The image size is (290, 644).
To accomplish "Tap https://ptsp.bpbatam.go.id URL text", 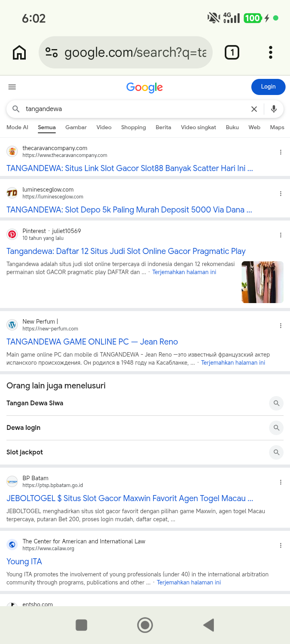I will pyautogui.click(x=53, y=485).
